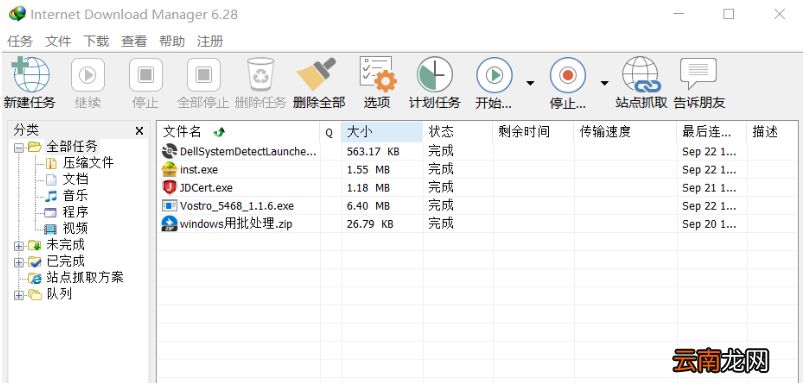Image resolution: width=806 pixels, height=389 pixels.
Task: Maximize the Internet Download Manager window
Action: point(728,14)
